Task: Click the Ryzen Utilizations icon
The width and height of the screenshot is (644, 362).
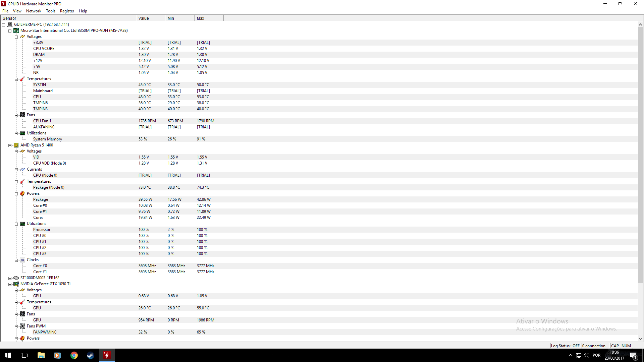Action: (x=22, y=224)
